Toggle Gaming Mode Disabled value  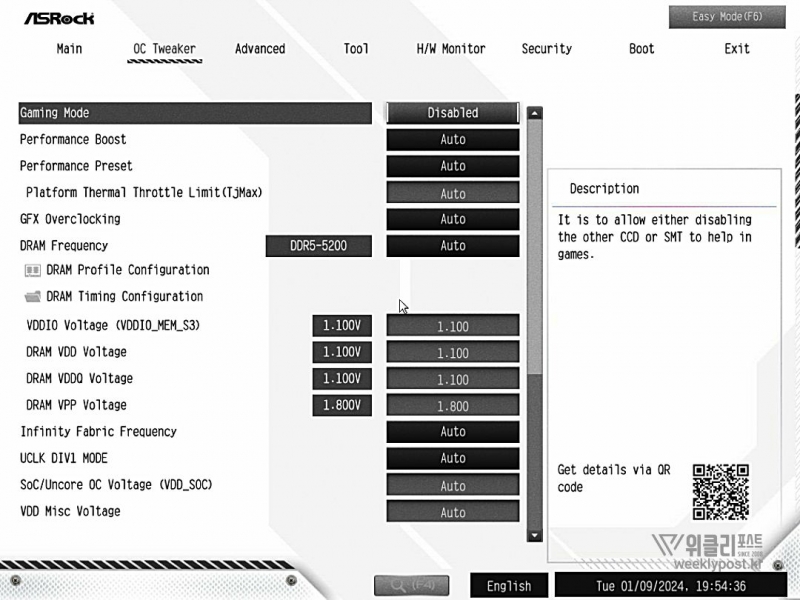pos(452,113)
